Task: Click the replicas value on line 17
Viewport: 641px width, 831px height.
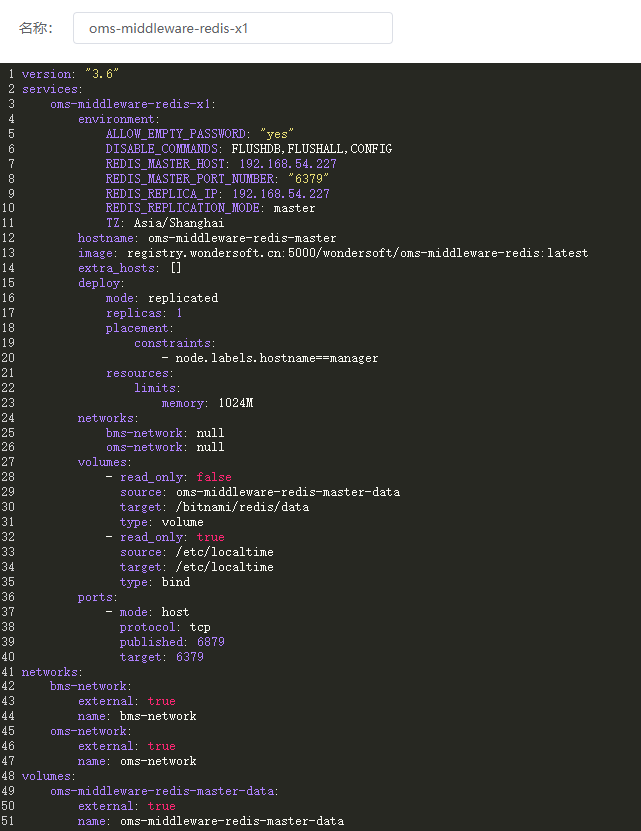Action: click(179, 313)
